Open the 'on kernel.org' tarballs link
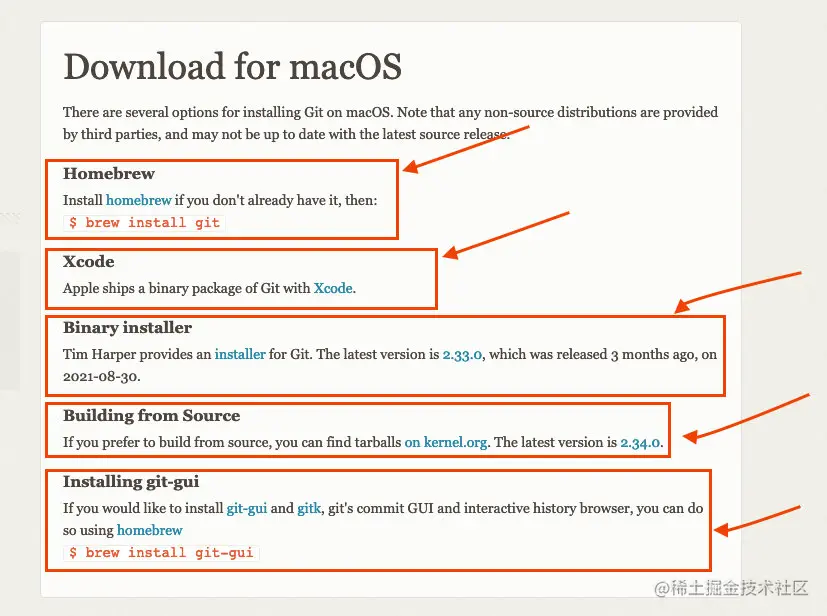The width and height of the screenshot is (827, 616). point(446,442)
